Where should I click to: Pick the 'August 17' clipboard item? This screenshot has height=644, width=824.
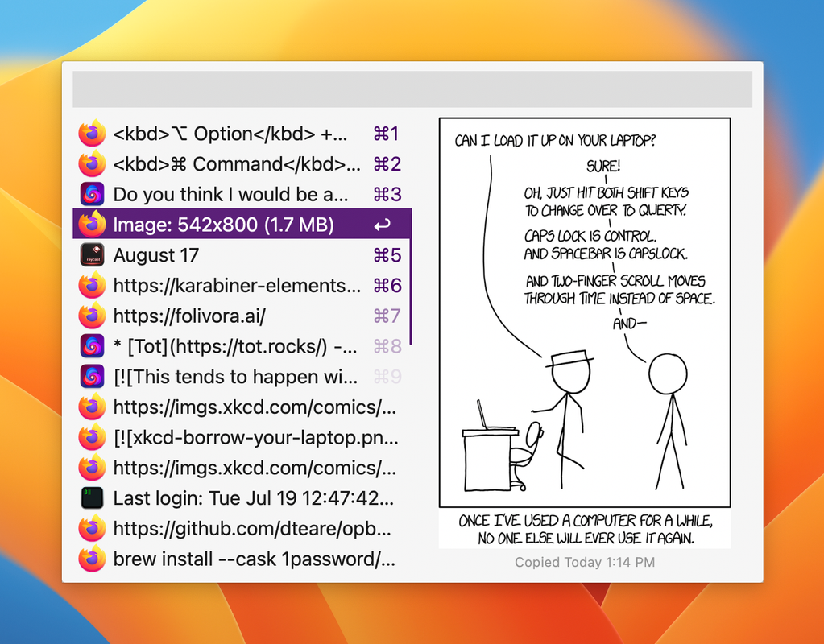[x=242, y=254]
